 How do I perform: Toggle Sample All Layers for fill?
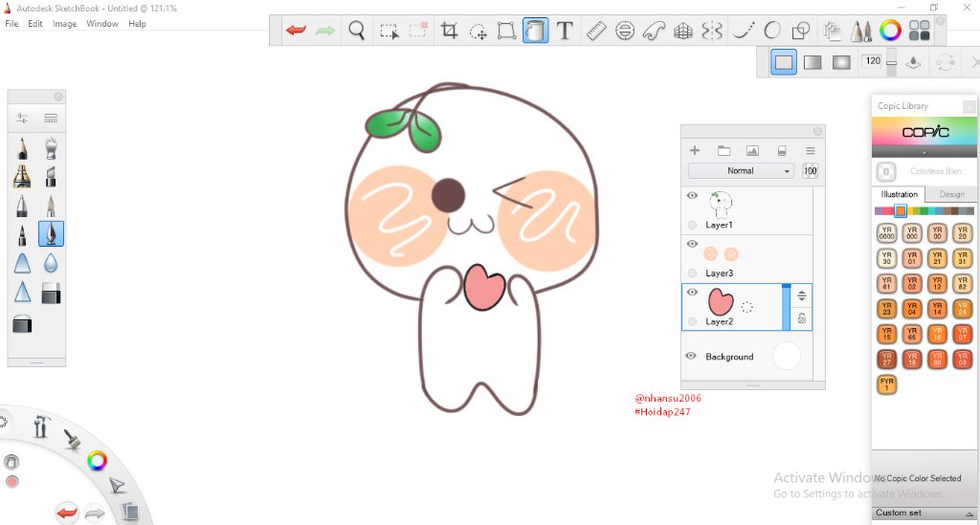tap(913, 62)
